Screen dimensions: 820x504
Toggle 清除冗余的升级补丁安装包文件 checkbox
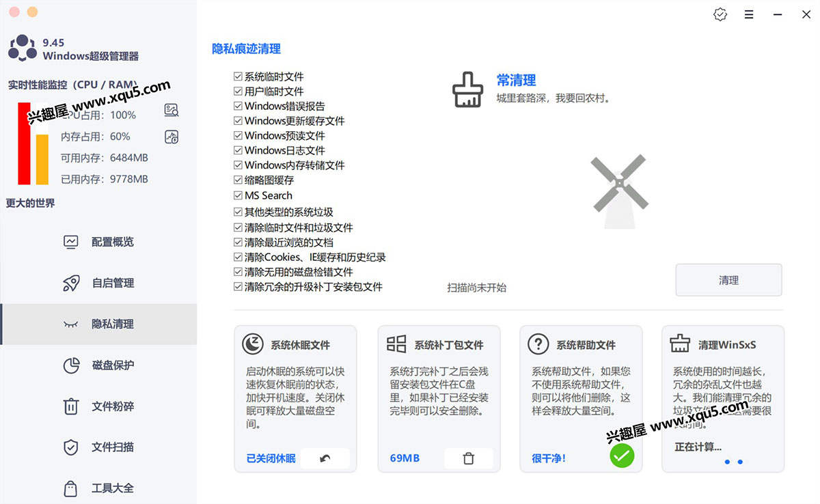click(x=238, y=287)
